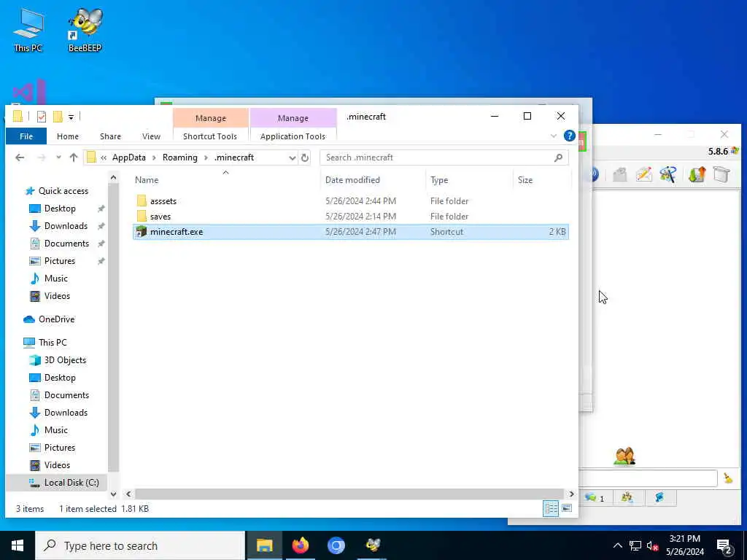This screenshot has width=747, height=560.
Task: Open Windows Start menu
Action: tap(18, 545)
